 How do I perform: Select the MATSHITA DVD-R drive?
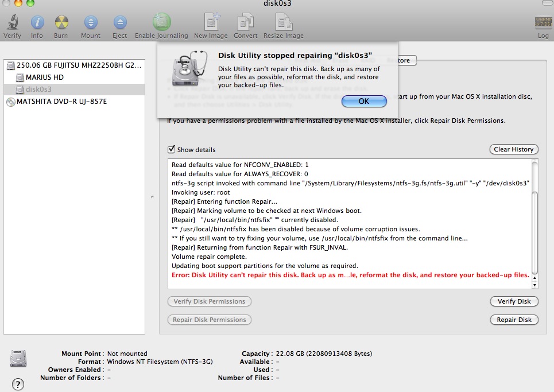74,102
